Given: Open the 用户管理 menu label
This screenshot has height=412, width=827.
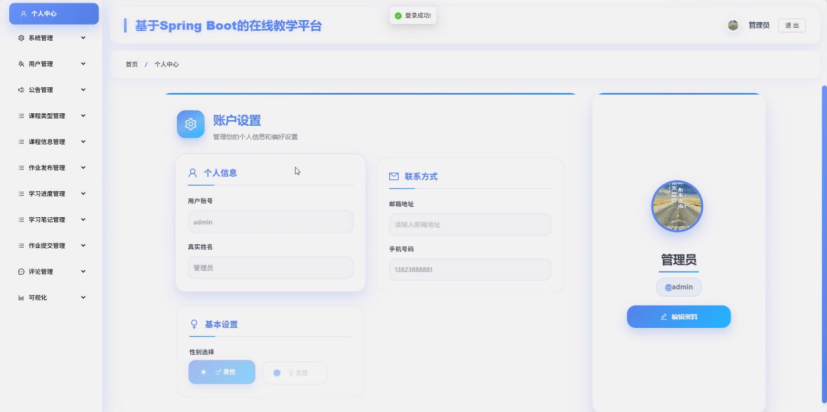Looking at the screenshot, I should point(41,64).
